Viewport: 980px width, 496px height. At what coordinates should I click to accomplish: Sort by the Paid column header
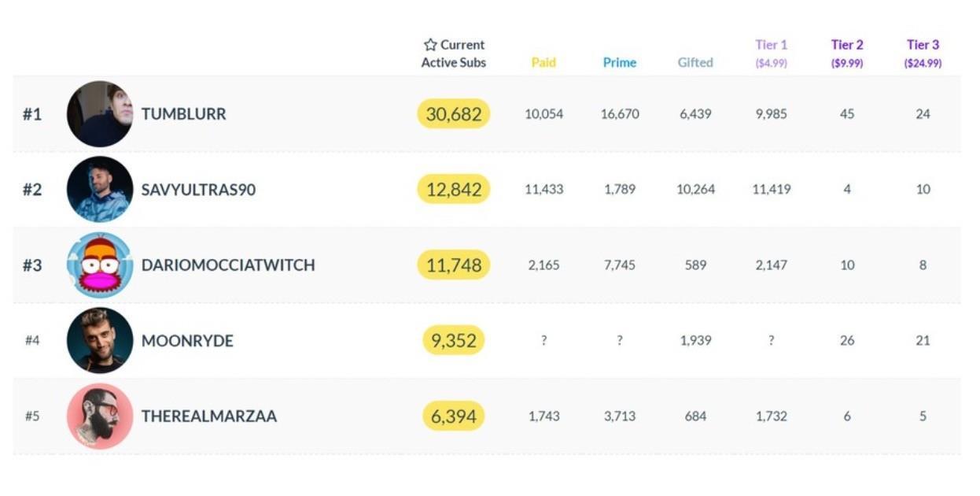[x=543, y=63]
